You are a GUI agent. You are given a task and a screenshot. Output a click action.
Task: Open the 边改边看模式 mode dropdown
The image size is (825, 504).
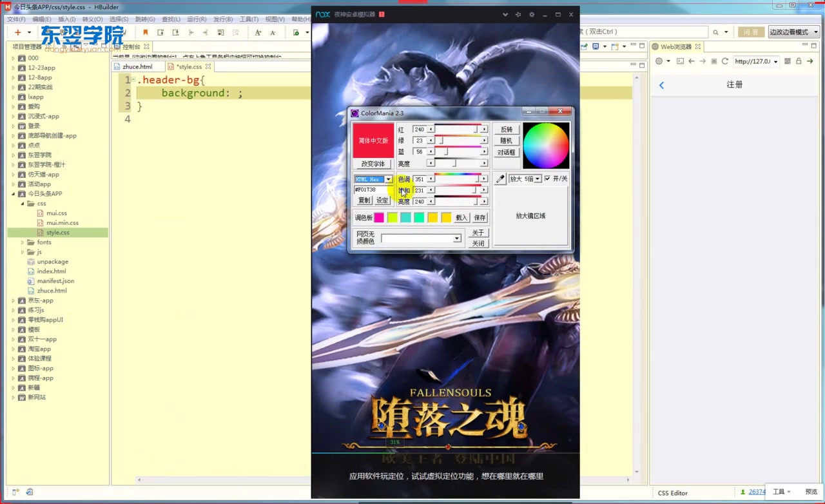coord(816,32)
